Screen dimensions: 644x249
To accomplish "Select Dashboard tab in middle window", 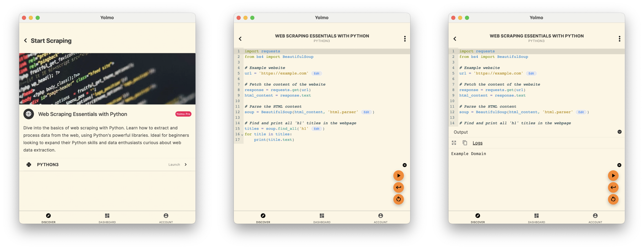I will pos(322,218).
